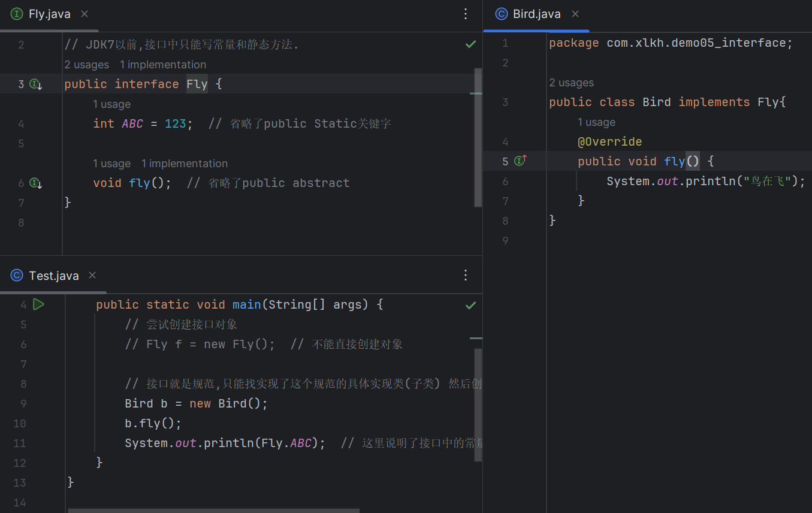Click the main method name in Test.java
812x513 pixels.
pos(247,304)
